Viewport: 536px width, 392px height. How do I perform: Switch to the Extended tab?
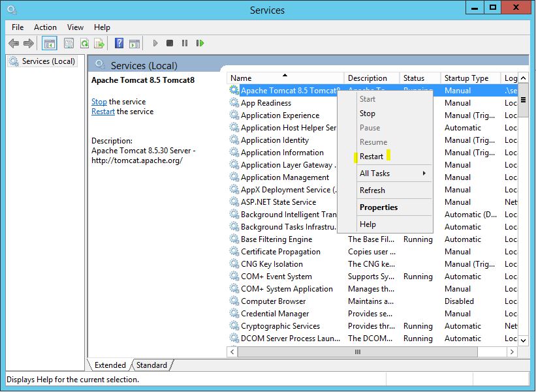(x=110, y=365)
